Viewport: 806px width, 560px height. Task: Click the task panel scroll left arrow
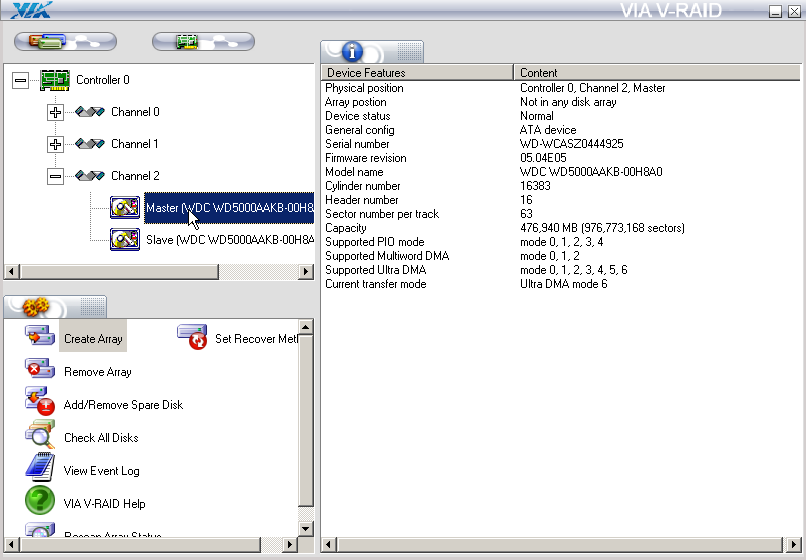pyautogui.click(x=12, y=544)
